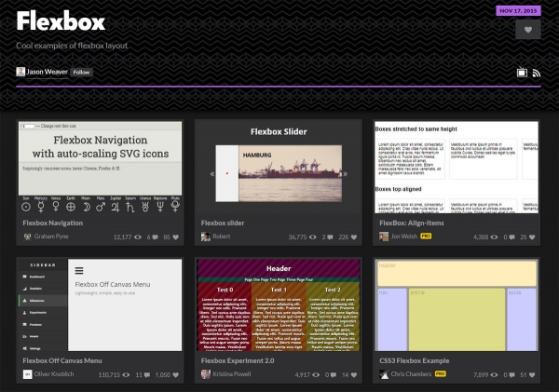Click Jason Weaver's avatar picture
559x392 pixels.
click(20, 72)
